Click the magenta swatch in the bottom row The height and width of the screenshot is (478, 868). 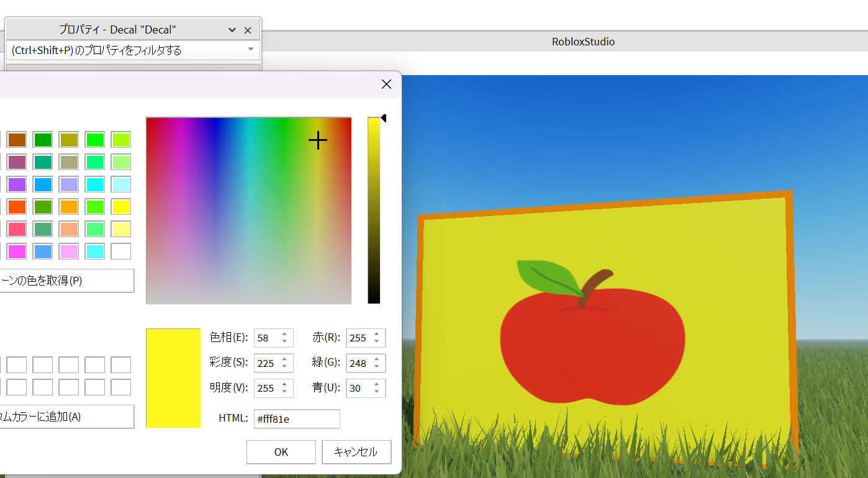click(17, 251)
